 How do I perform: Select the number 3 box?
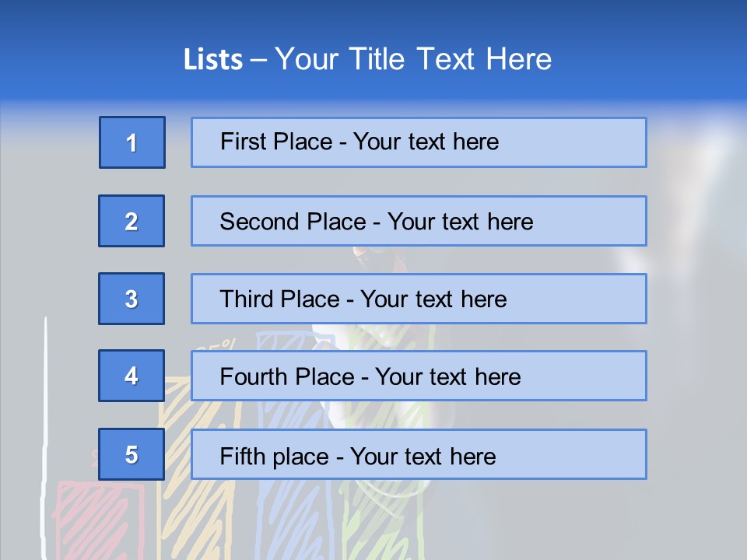point(132,299)
